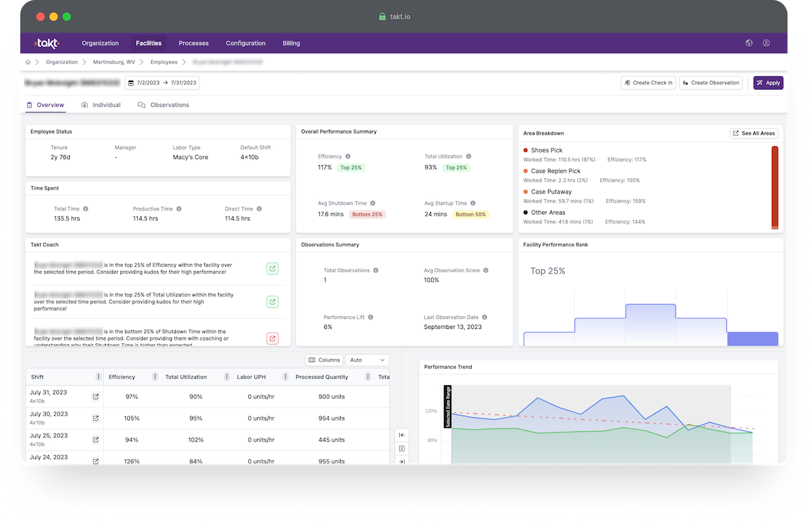The height and width of the screenshot is (522, 812).
Task: Open the Shift column options menu
Action: 98,377
